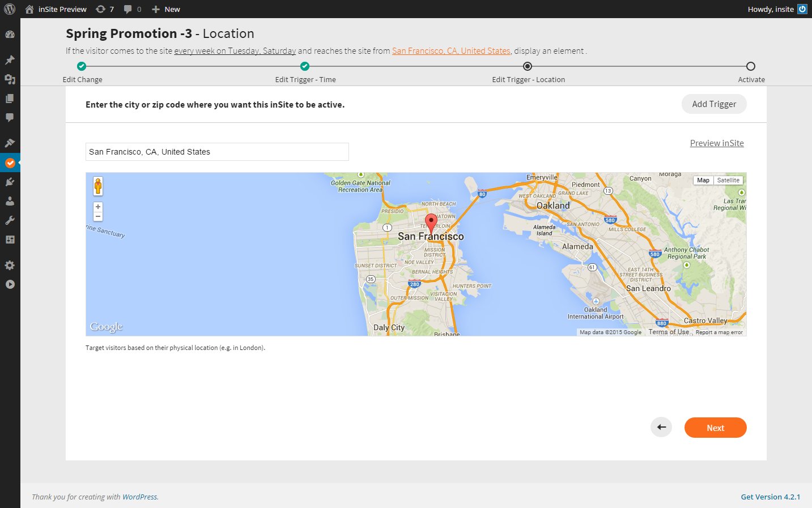Collapse the admin sidebar menu
Image resolution: width=812 pixels, height=508 pixels.
pyautogui.click(x=10, y=284)
